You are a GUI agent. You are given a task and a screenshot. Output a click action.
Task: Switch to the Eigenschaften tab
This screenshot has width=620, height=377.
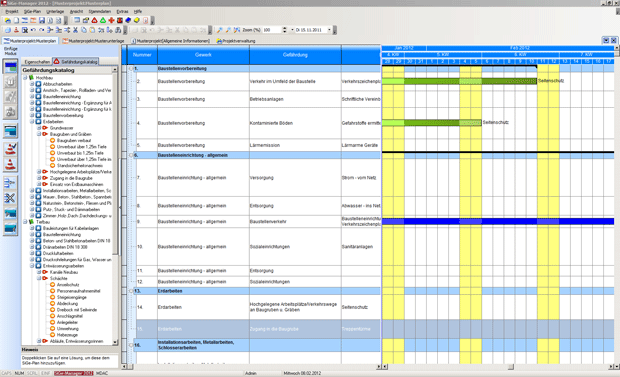[37, 62]
